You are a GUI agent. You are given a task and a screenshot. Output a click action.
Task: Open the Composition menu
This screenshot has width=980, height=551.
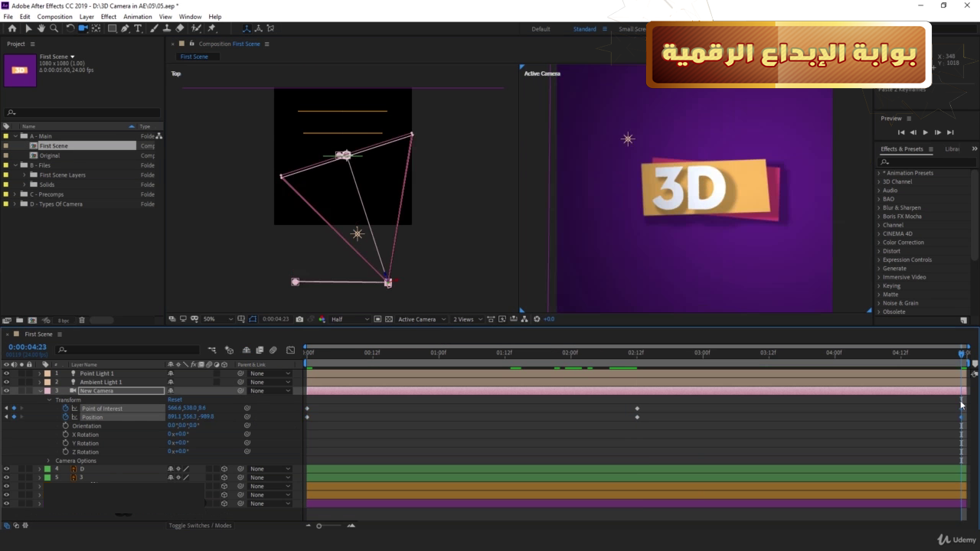tap(54, 16)
